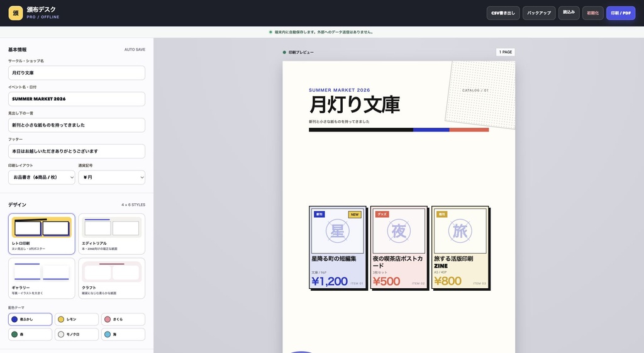Viewport: 644px width, 353px height.
Task: Click the CSV書き出し export button
Action: coord(503,13)
